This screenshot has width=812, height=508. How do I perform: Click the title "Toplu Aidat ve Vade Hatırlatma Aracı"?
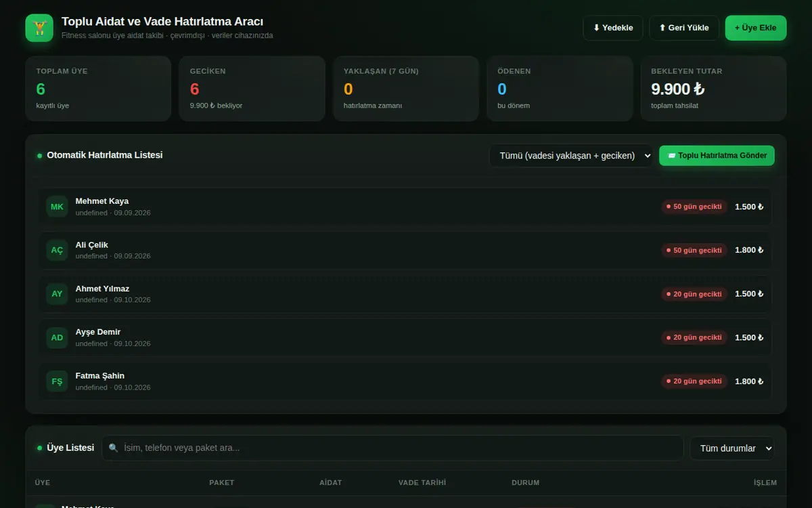pyautogui.click(x=162, y=22)
